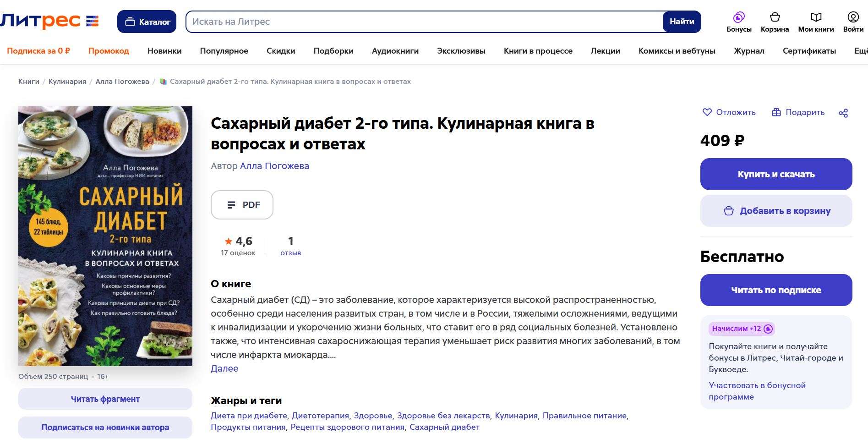868x444 pixels.
Task: Open the Скидки section
Action: click(x=281, y=51)
